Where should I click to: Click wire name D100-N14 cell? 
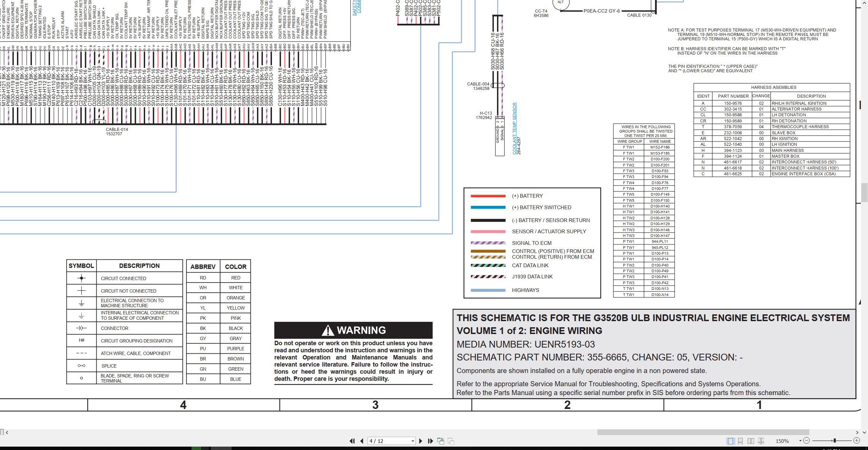(x=660, y=295)
